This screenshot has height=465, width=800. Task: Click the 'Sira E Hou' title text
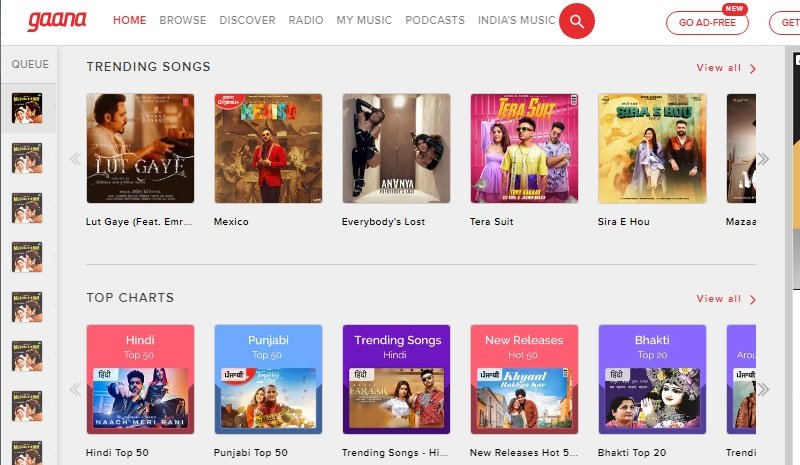623,222
